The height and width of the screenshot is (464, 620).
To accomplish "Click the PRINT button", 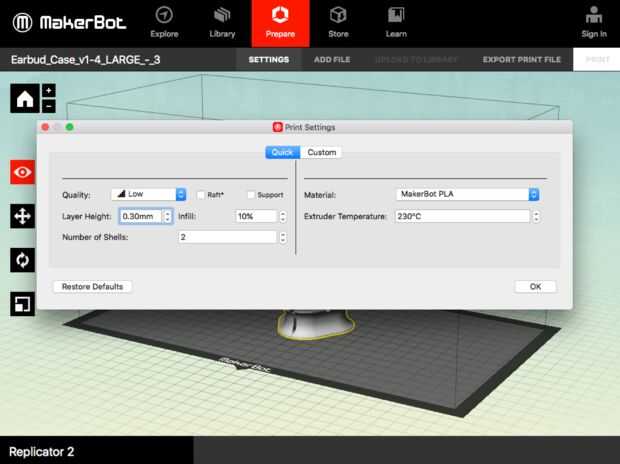I will click(x=597, y=60).
